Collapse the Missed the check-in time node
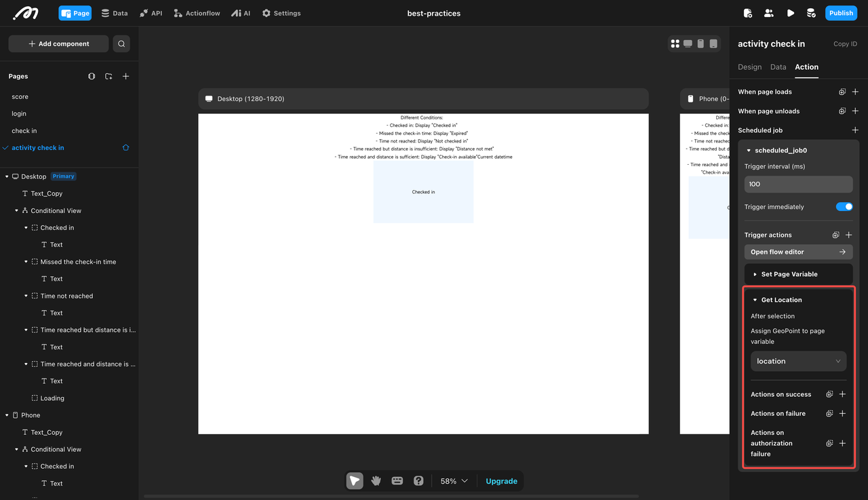 coord(26,262)
